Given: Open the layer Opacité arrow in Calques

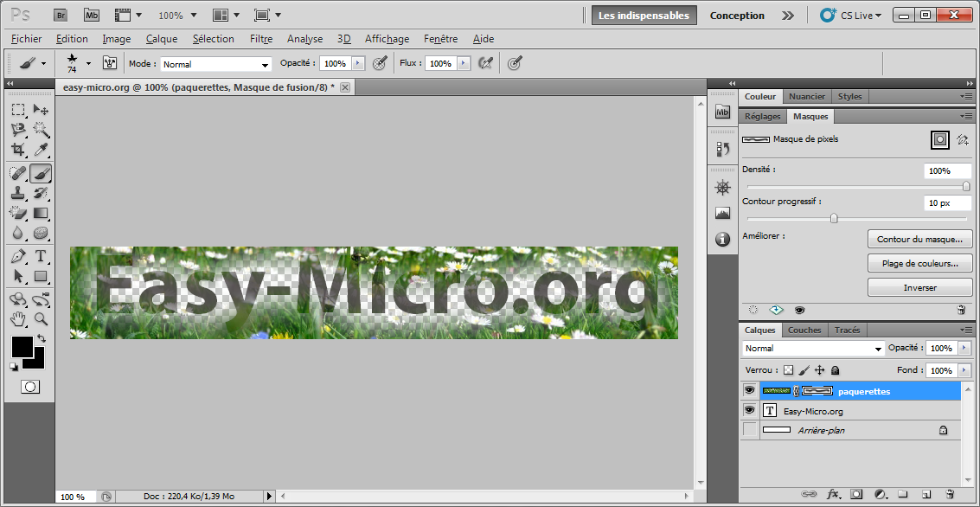Looking at the screenshot, I should 964,348.
